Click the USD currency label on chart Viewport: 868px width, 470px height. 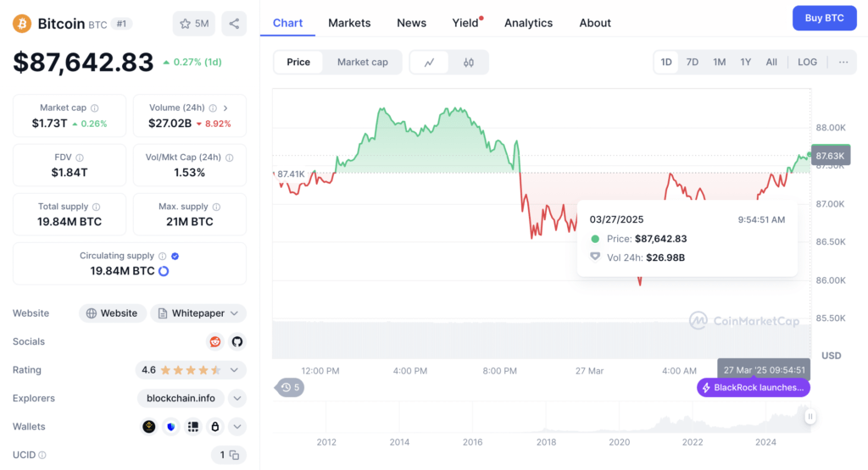[831, 356]
